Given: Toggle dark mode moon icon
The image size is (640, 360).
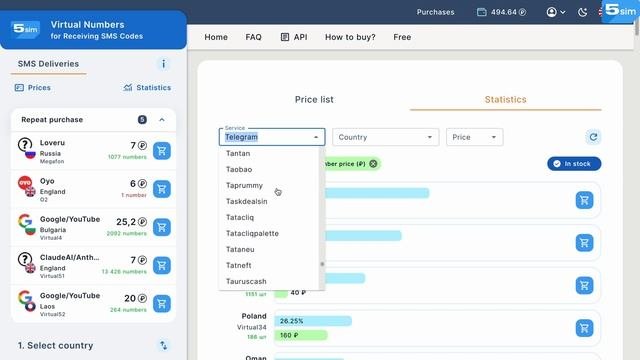Looking at the screenshot, I should (582, 12).
